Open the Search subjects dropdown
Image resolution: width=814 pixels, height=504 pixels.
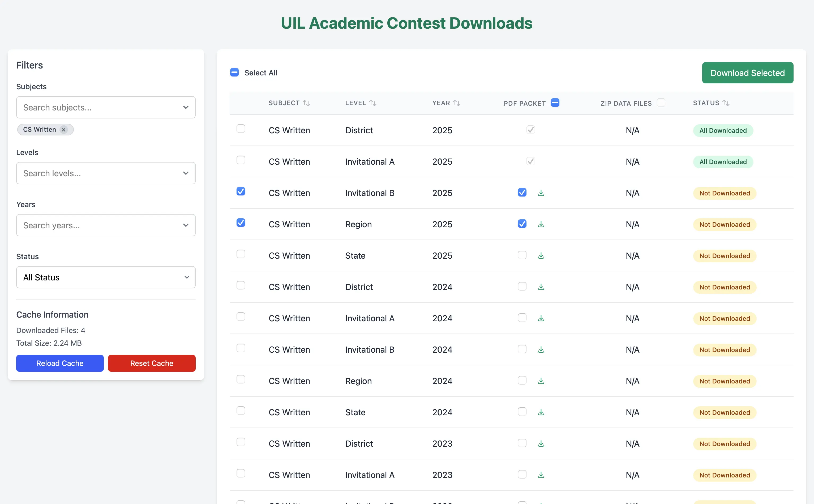(106, 107)
